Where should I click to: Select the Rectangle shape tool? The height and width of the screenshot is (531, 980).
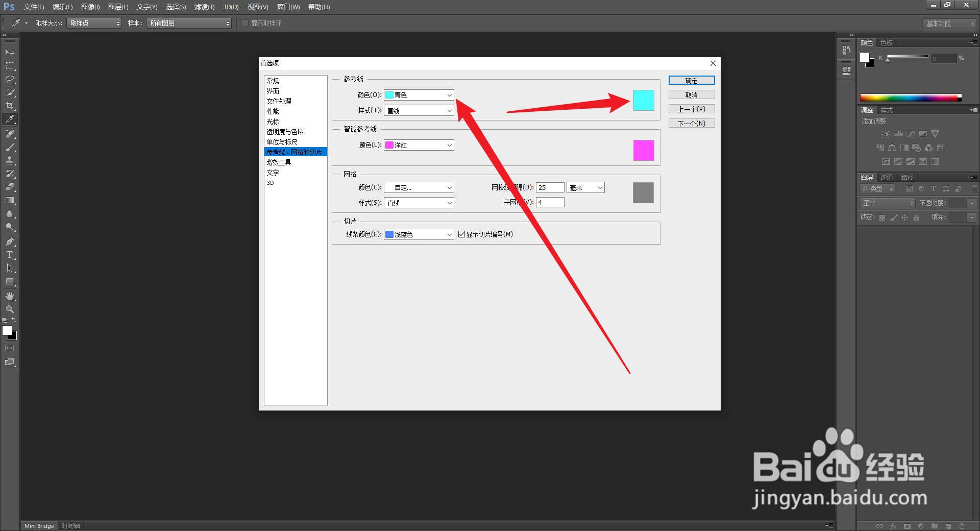10,282
